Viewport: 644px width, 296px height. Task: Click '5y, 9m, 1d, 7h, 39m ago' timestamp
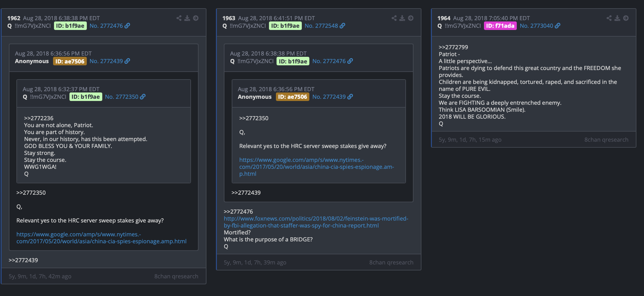(255, 262)
